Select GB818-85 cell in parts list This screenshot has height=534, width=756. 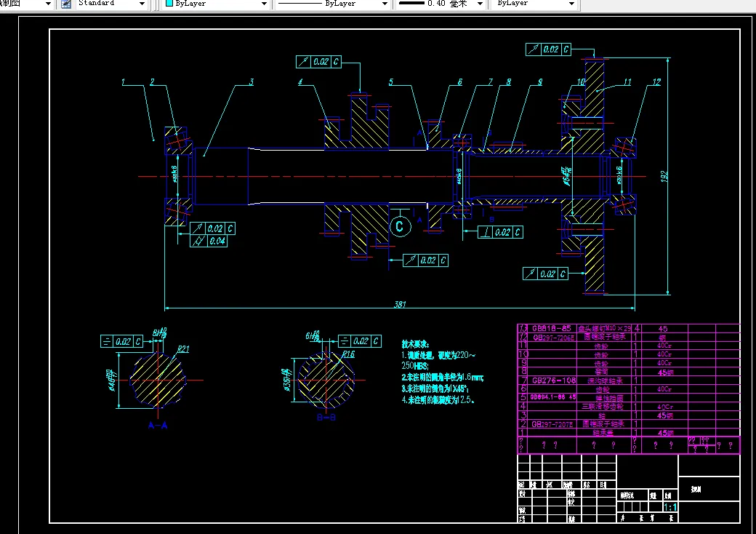pyautogui.click(x=552, y=329)
